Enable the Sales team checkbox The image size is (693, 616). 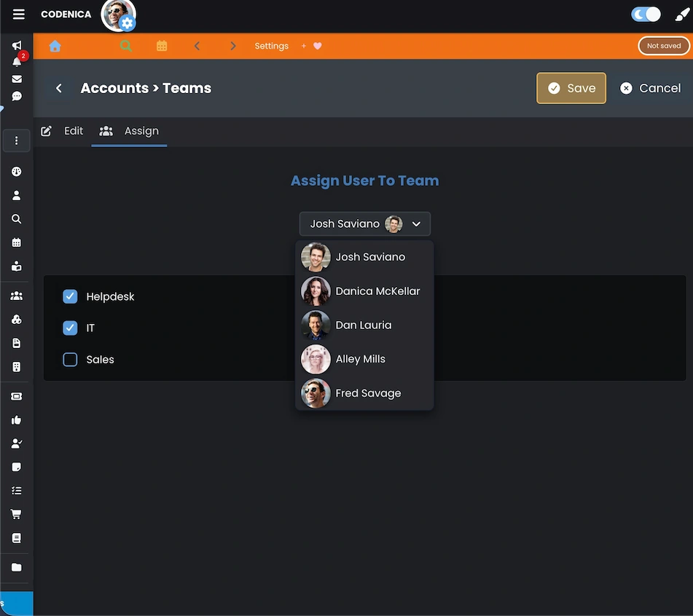click(70, 359)
